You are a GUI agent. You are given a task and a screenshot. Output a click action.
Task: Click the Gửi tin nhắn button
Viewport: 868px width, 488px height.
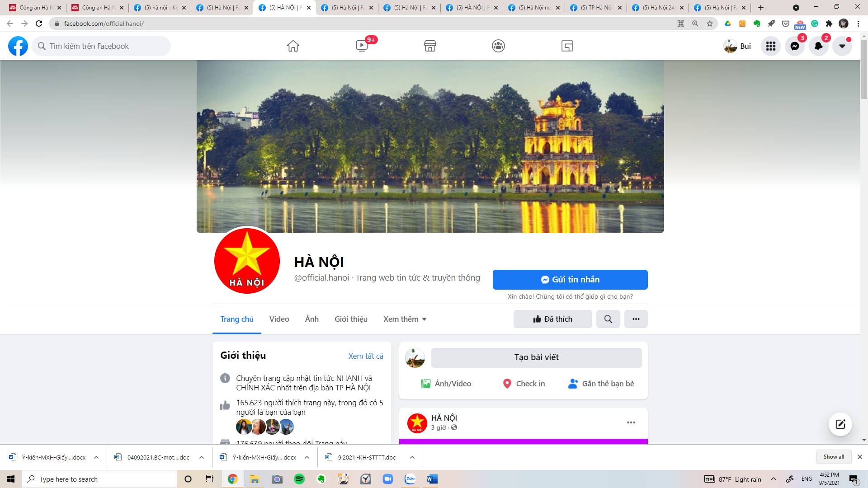tap(570, 280)
